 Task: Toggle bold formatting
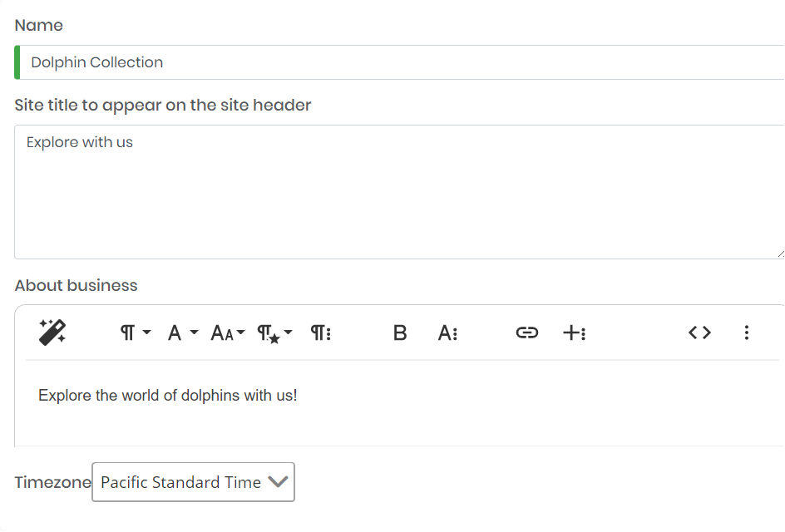[x=400, y=332]
